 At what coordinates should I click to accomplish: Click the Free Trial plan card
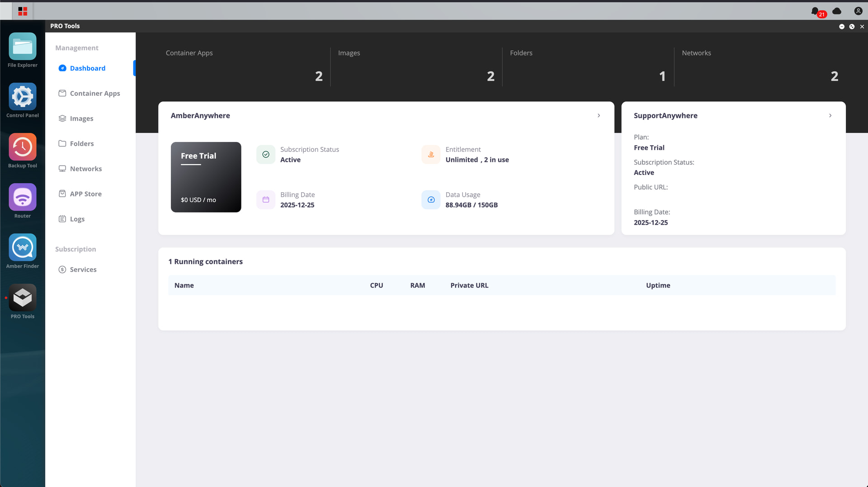coord(206,177)
